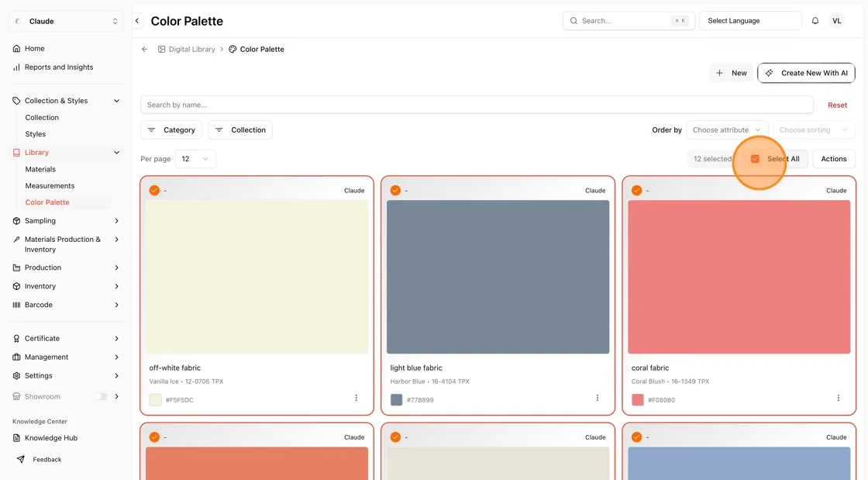Open the Select Language dropdown

coord(750,21)
